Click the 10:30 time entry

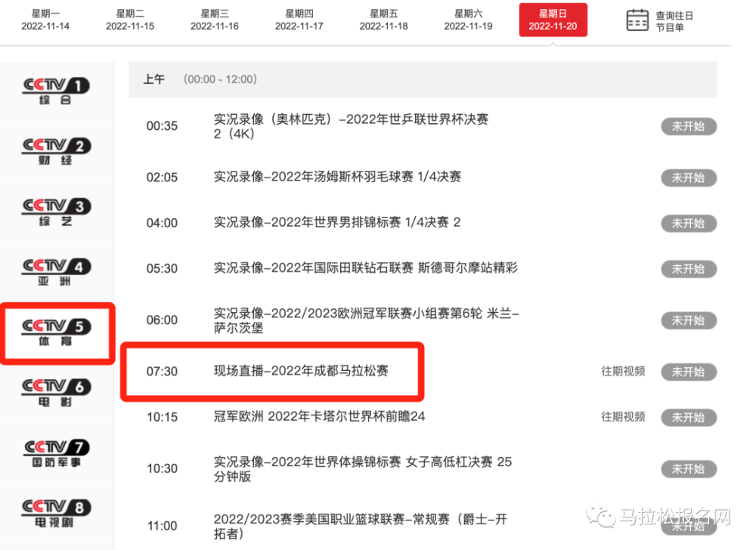click(162, 468)
